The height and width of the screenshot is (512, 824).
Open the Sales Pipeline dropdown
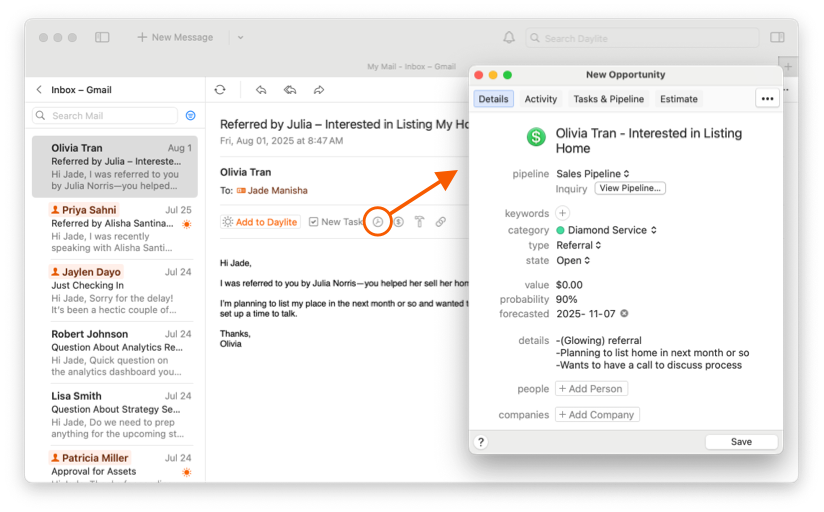(593, 174)
